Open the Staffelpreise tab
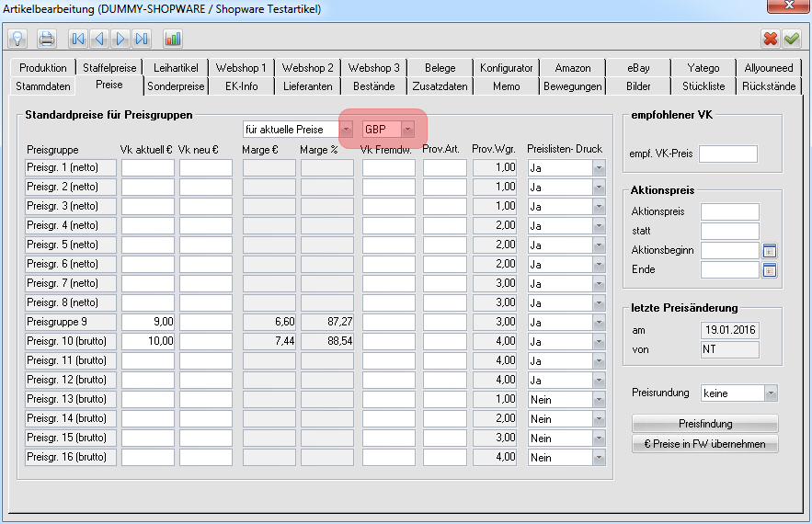Image resolution: width=812 pixels, height=524 pixels. tap(109, 68)
